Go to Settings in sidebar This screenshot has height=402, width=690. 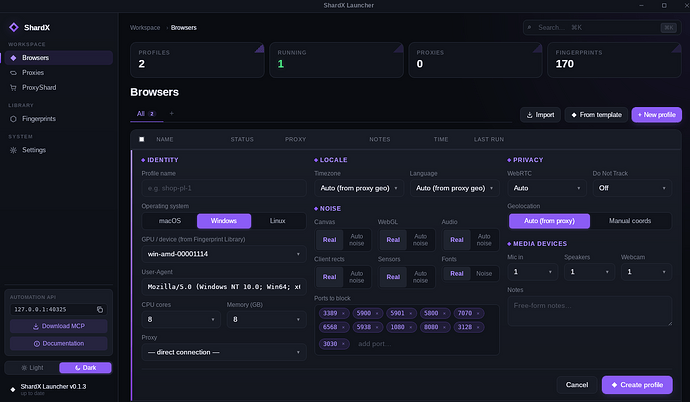pos(58,150)
